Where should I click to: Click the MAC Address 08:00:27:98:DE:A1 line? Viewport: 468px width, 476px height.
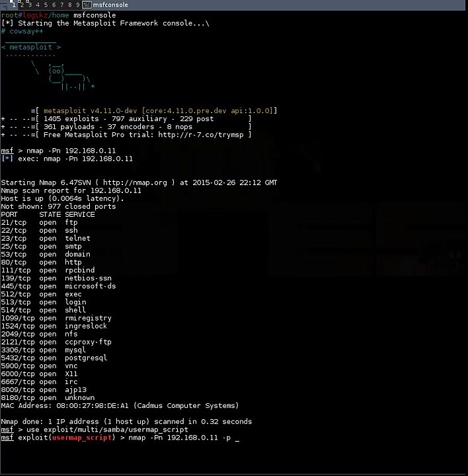(x=120, y=406)
